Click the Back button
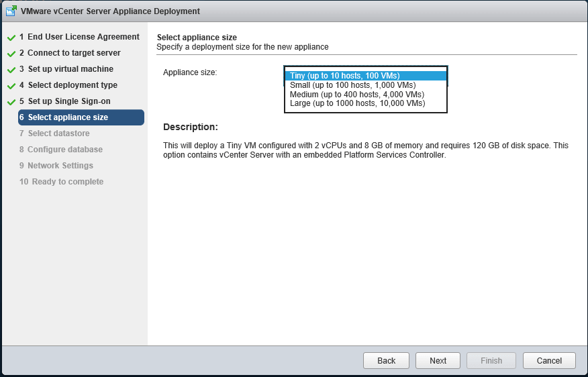This screenshot has width=588, height=377. click(386, 360)
